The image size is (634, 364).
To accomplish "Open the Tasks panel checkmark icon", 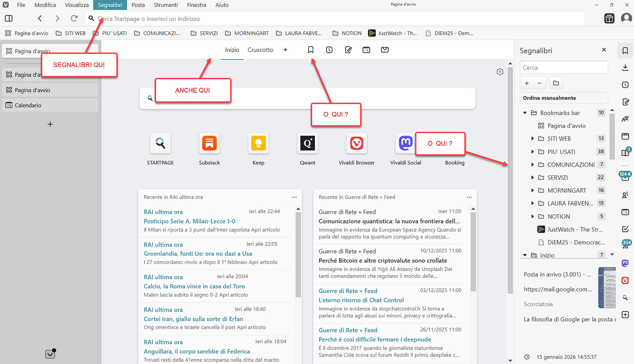I will 625,229.
